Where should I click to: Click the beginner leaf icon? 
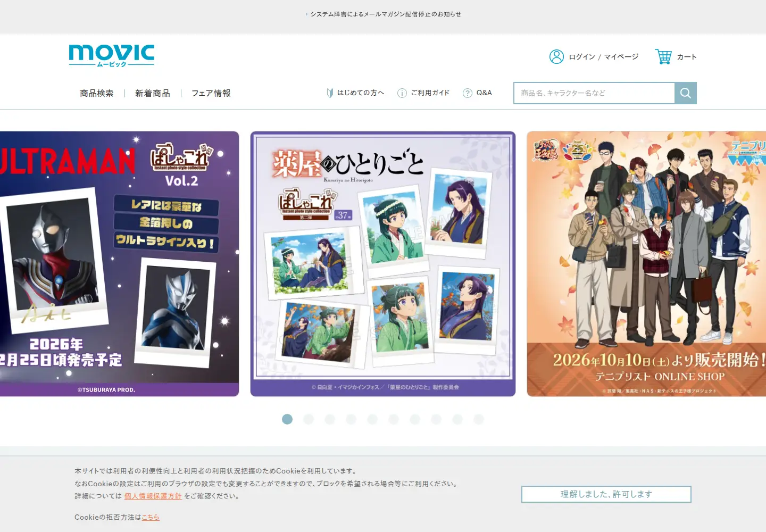330,93
